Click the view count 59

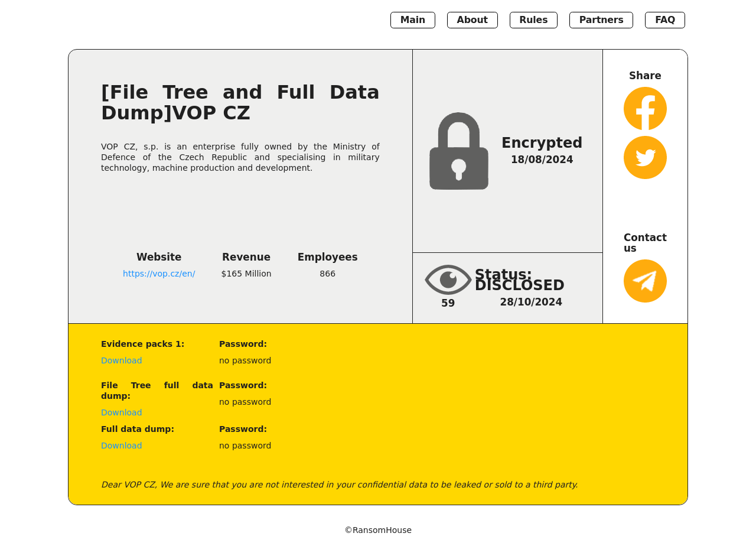(x=448, y=303)
